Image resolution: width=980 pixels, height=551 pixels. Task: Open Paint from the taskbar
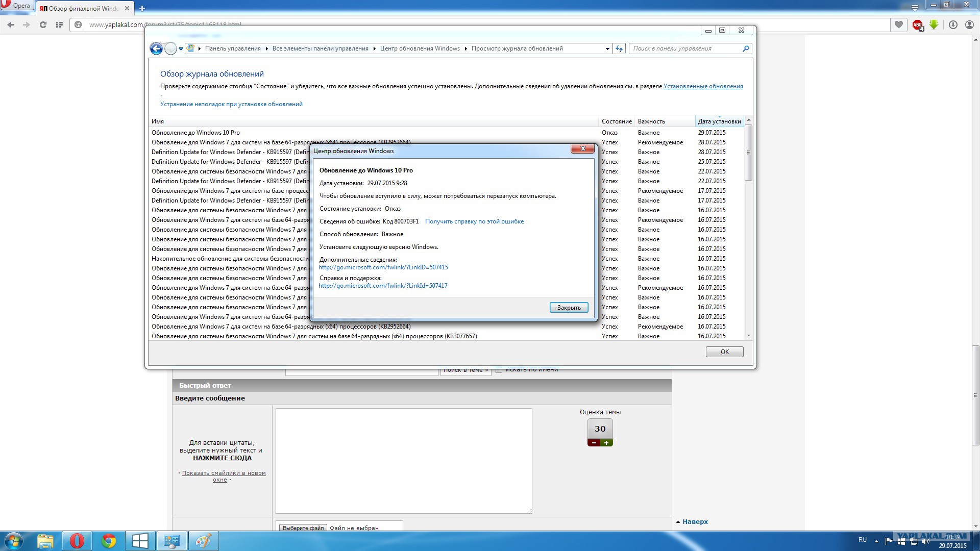click(x=203, y=541)
